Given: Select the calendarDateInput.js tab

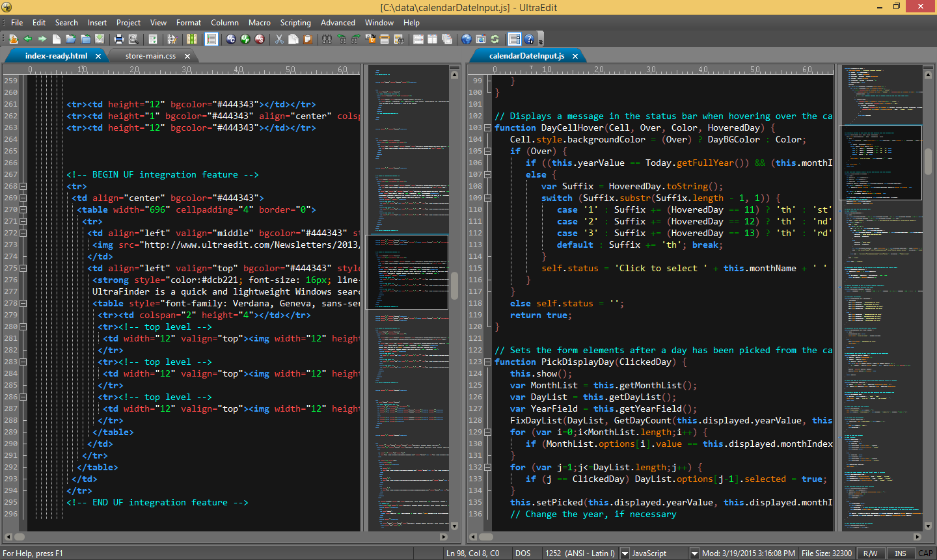Looking at the screenshot, I should coord(526,56).
